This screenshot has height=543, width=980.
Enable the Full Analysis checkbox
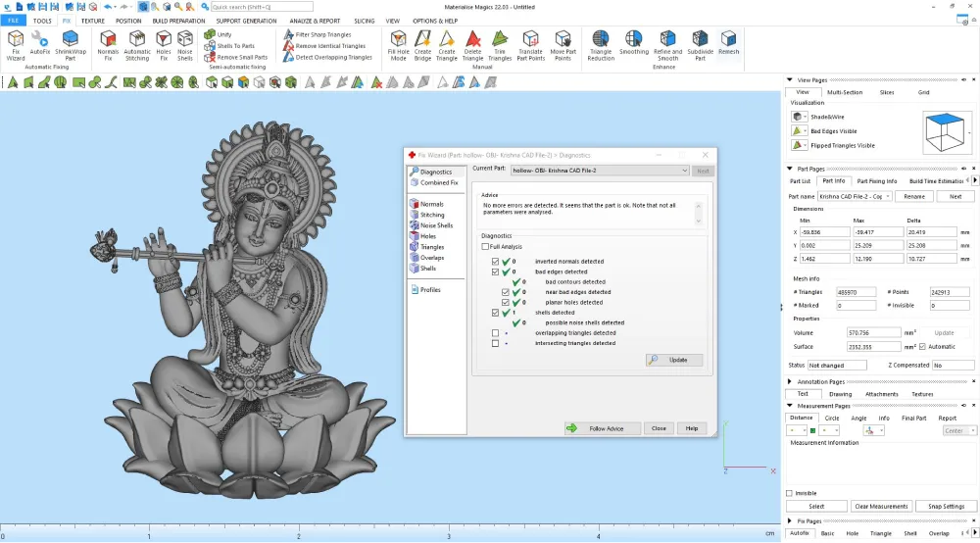(x=486, y=247)
